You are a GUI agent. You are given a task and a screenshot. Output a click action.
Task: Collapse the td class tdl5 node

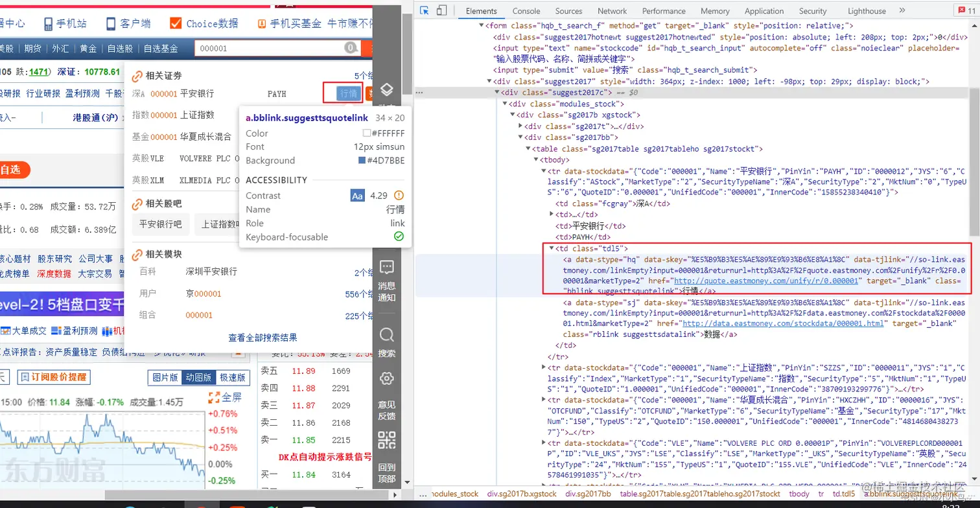point(552,248)
